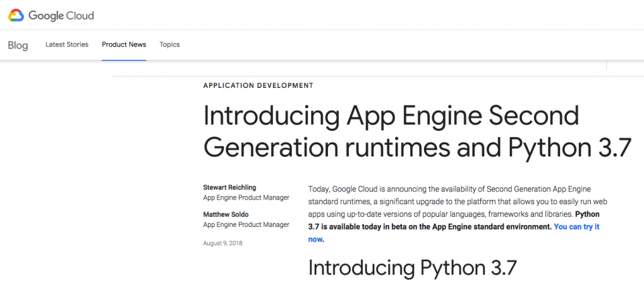Click author name Matthew Soldo
This screenshot has width=644, height=282.
(x=225, y=215)
